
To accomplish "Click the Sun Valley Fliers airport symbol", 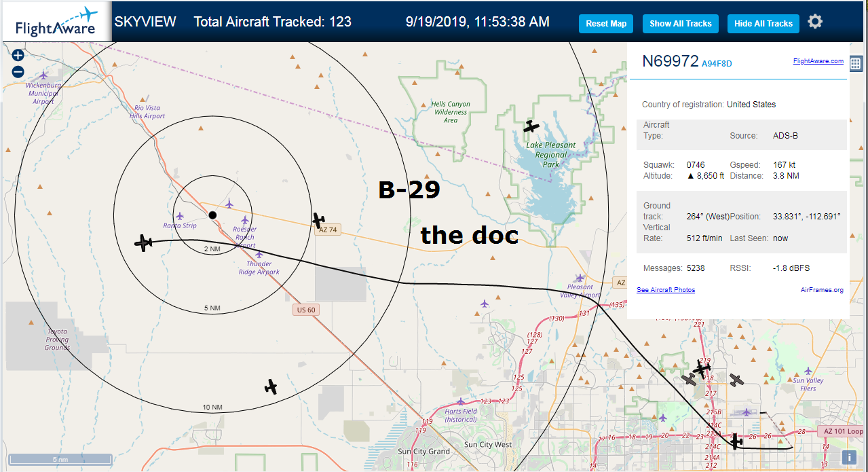I will tap(808, 371).
